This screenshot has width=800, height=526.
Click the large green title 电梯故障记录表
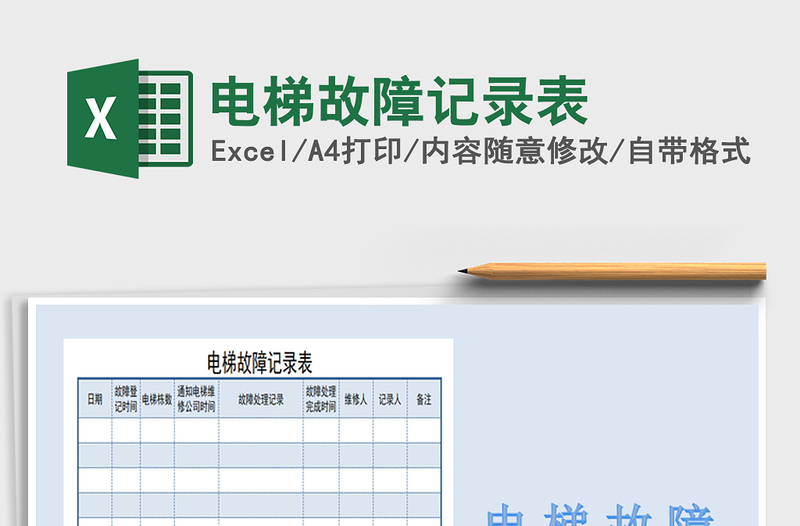[400, 101]
